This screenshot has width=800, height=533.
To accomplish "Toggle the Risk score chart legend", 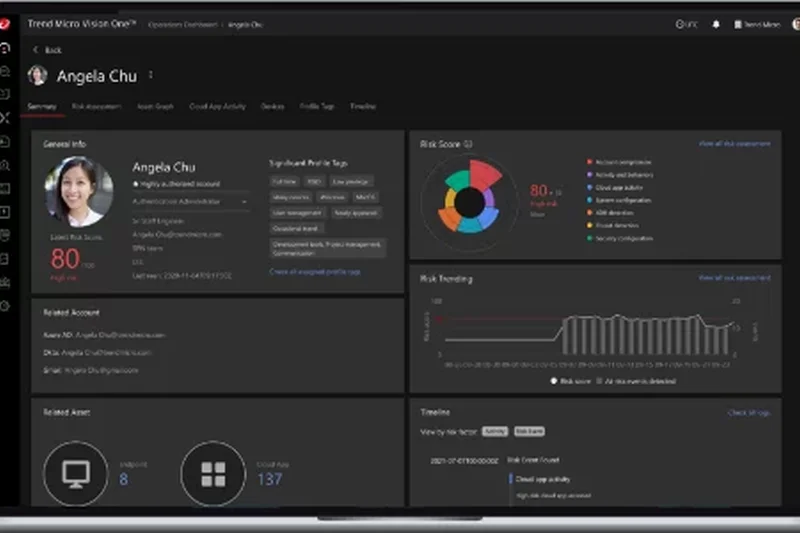I will 570,381.
